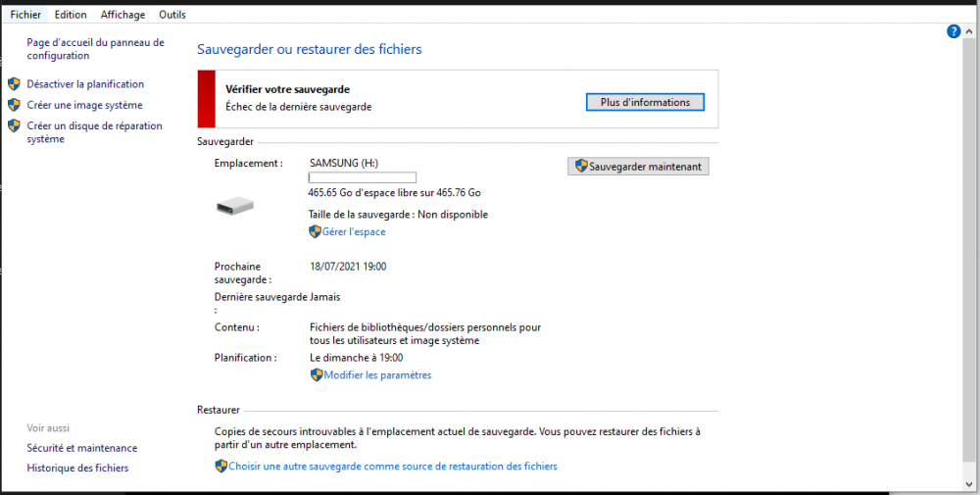This screenshot has height=495, width=980.
Task: Click the disk space usage bar
Action: coord(362,177)
